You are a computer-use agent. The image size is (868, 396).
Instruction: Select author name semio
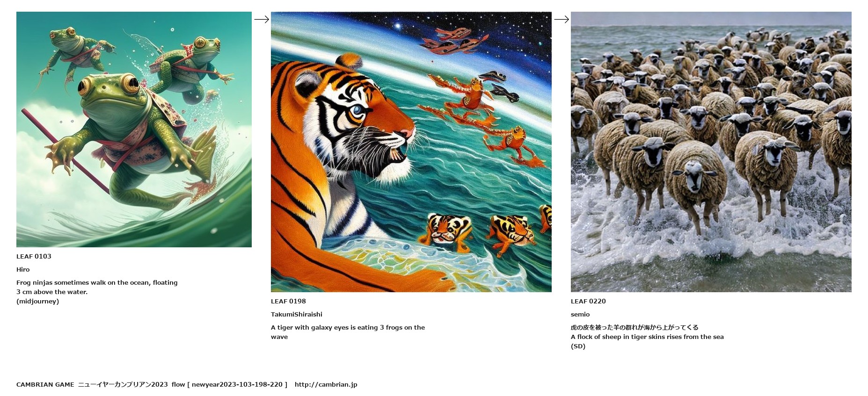pyautogui.click(x=580, y=314)
